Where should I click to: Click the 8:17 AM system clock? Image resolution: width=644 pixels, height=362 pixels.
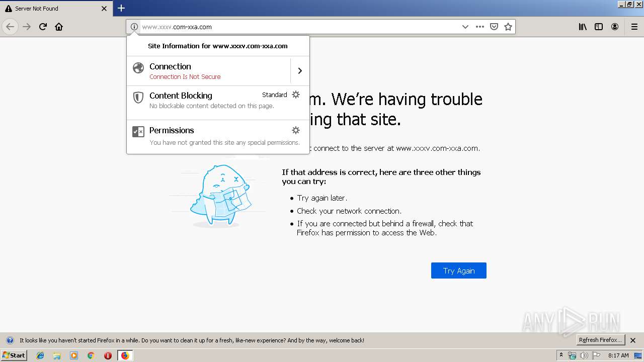618,355
